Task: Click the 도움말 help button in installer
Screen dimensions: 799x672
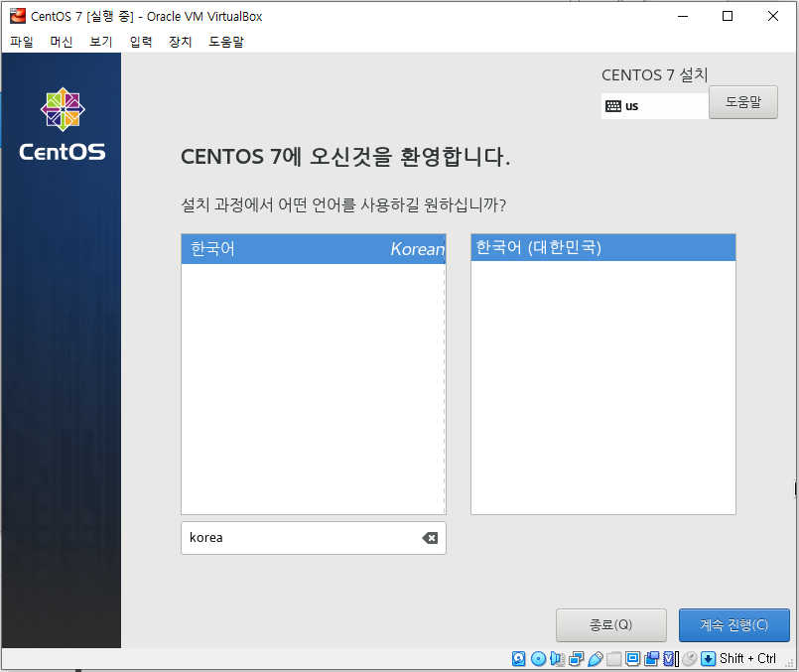Action: tap(743, 102)
